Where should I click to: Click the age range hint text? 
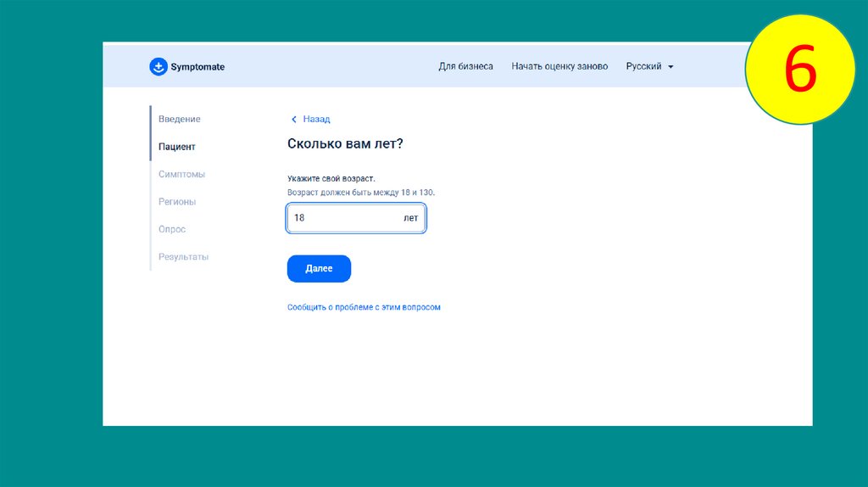[x=361, y=193]
